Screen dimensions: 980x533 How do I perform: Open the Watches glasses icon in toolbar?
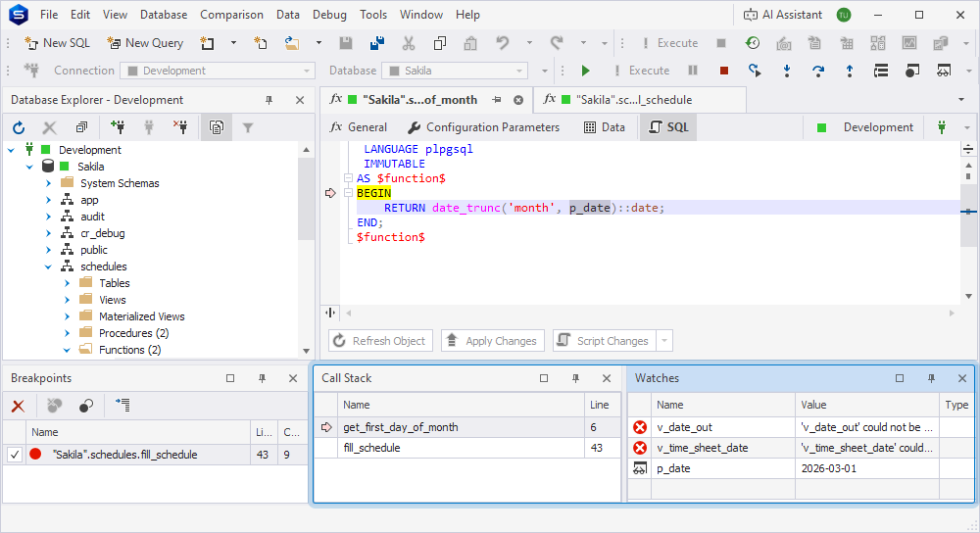pyautogui.click(x=943, y=71)
